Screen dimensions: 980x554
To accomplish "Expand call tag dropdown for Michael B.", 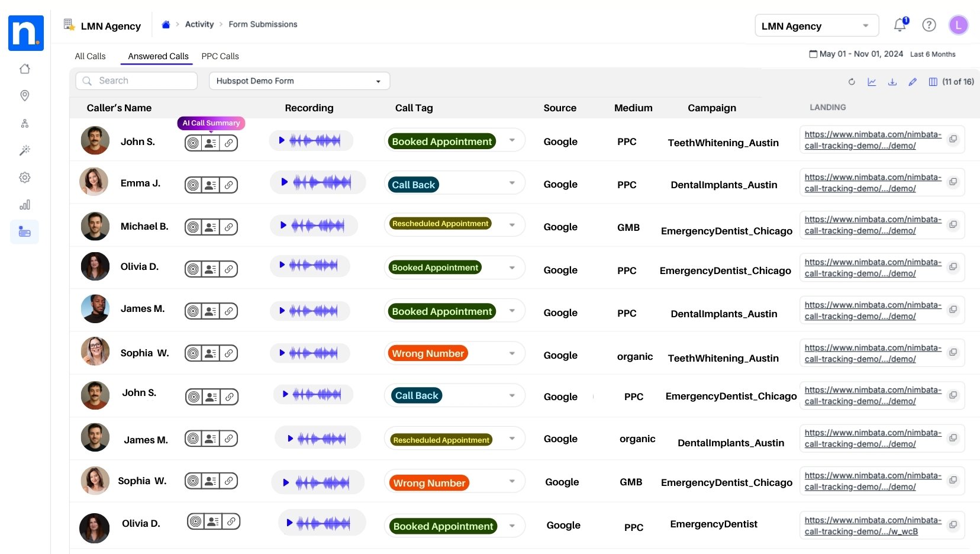I will (x=512, y=224).
